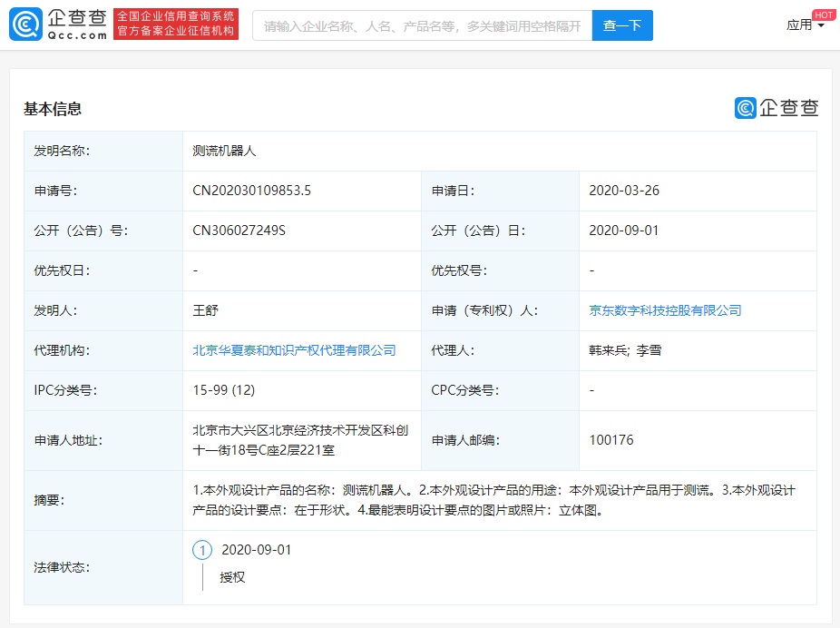The image size is (840, 628).
Task: Select application date 2020-03-26
Action: click(624, 191)
